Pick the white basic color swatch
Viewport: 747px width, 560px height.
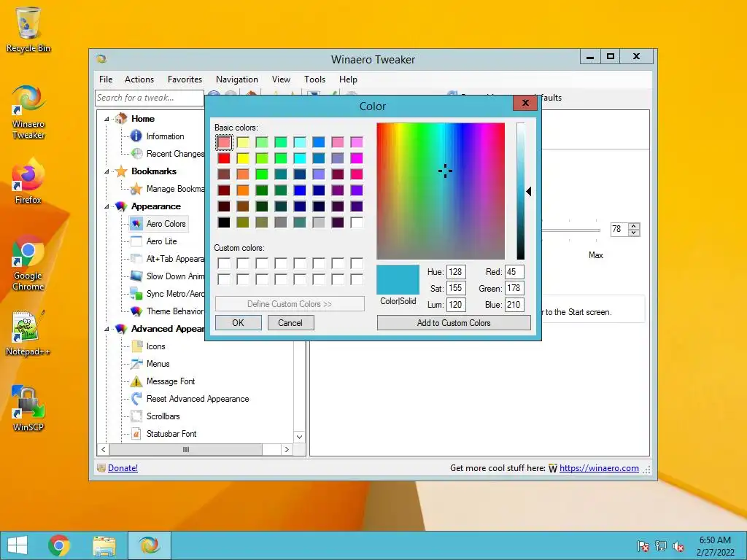point(357,222)
